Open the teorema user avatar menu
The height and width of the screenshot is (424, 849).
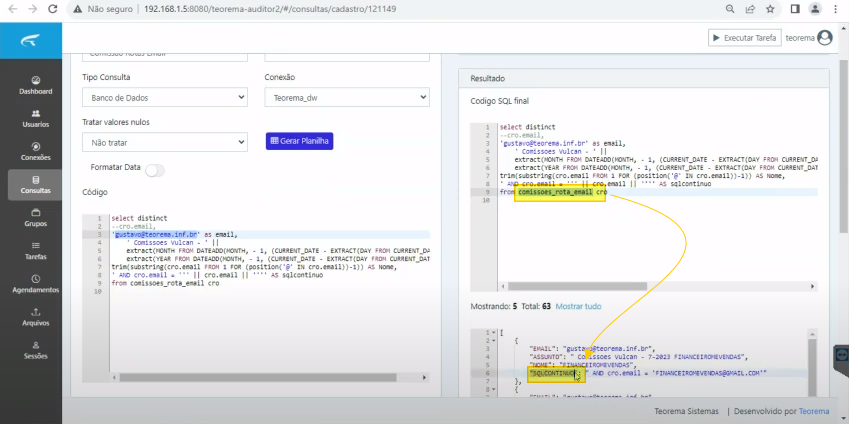point(825,38)
